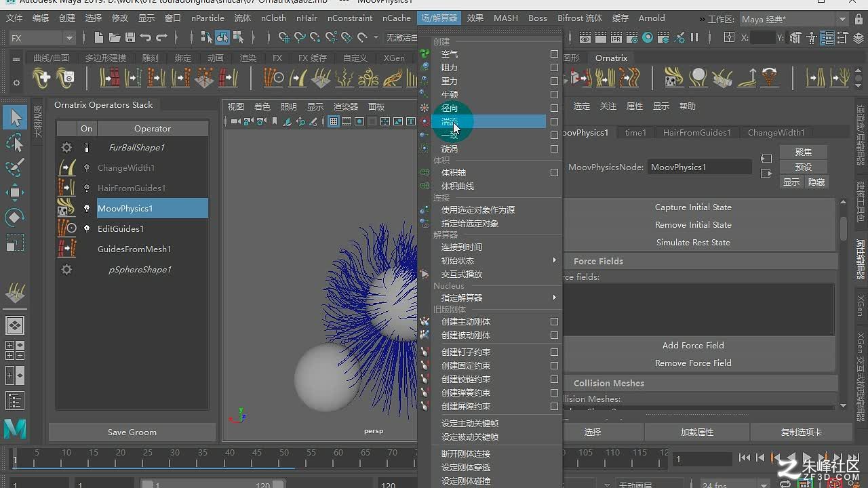Click the redo arrow icon

coord(161,38)
